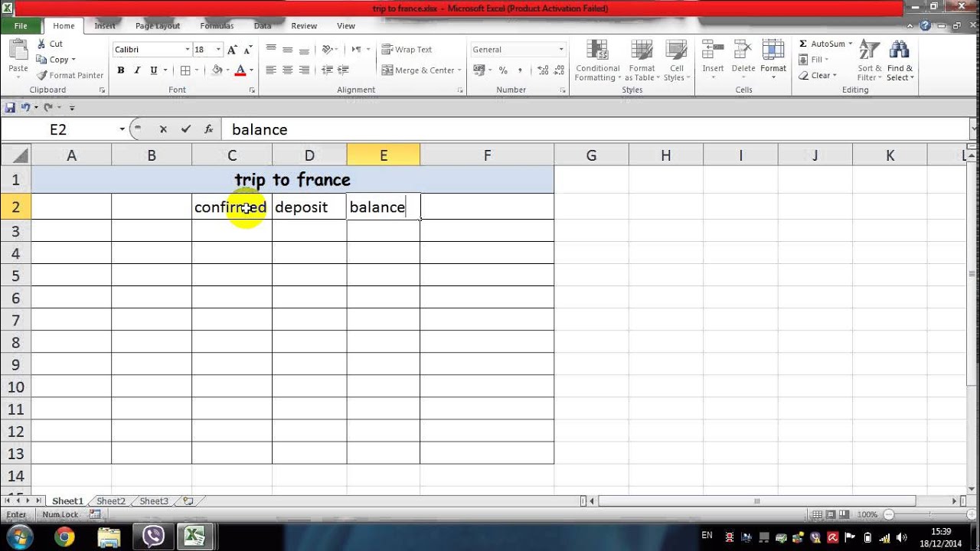Open Conditional Formatting menu
Screen dimensions: 980x551
click(x=597, y=61)
